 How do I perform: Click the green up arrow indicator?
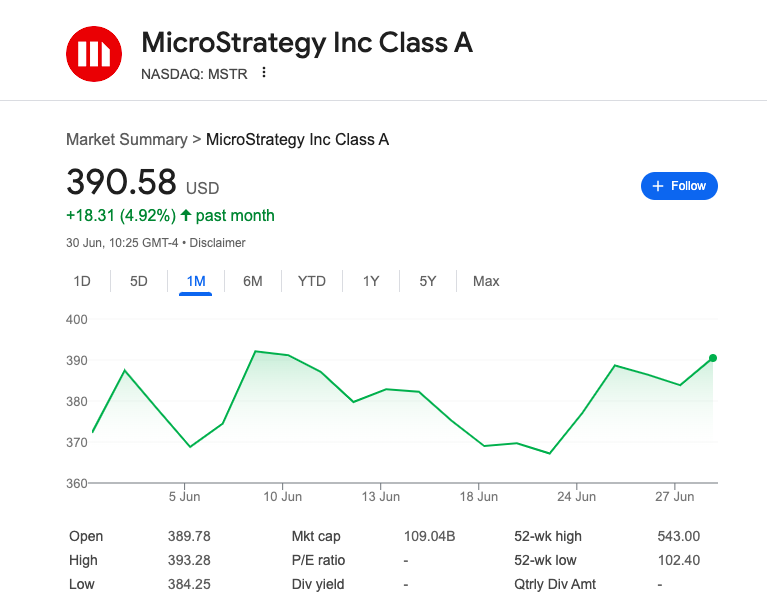[x=186, y=215]
